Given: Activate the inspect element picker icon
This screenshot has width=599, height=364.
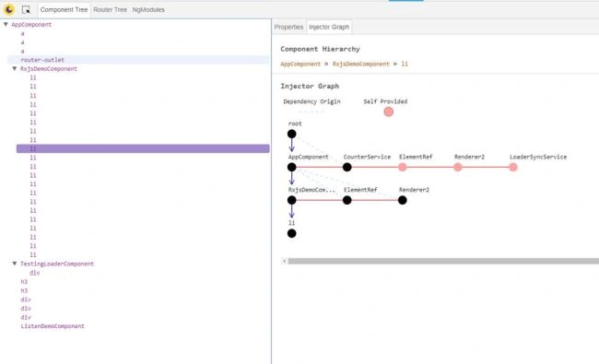Looking at the screenshot, I should 26,10.
